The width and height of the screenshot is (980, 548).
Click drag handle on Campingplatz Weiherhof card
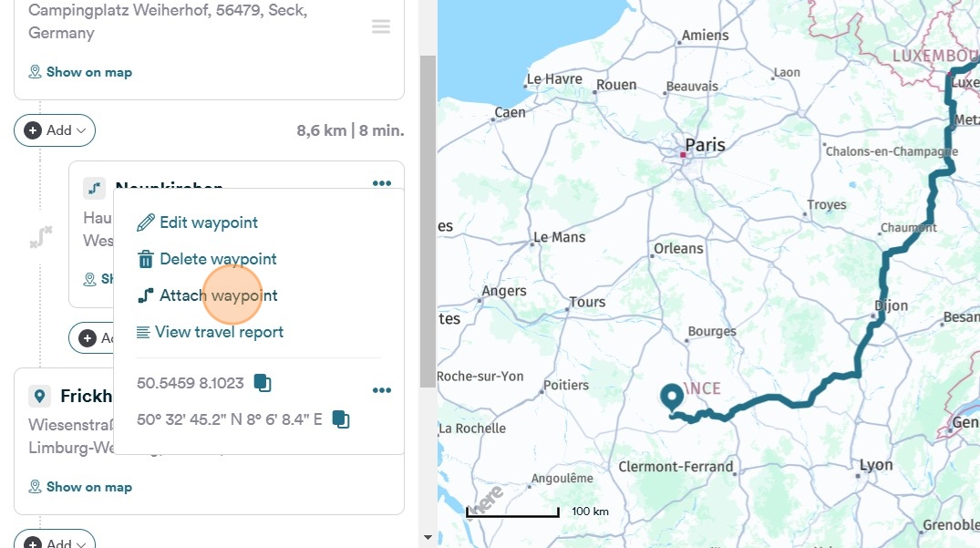pos(381,27)
